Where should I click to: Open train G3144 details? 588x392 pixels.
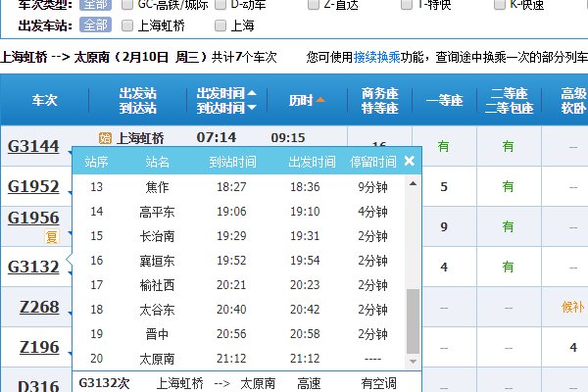[33, 147]
